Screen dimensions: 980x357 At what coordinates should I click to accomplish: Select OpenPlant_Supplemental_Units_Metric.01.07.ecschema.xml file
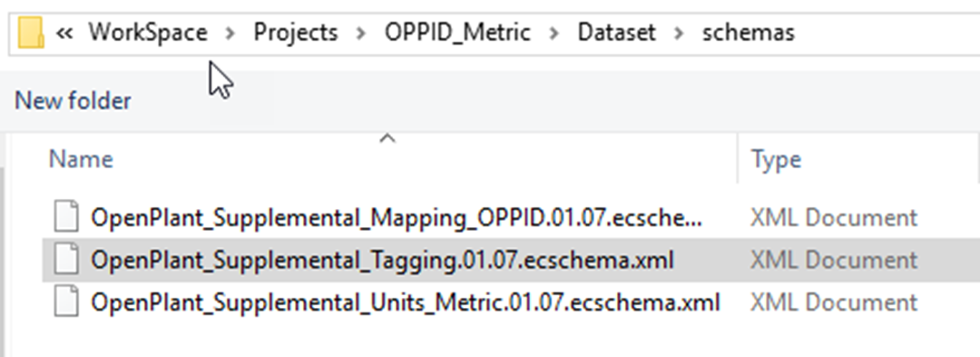click(x=406, y=302)
